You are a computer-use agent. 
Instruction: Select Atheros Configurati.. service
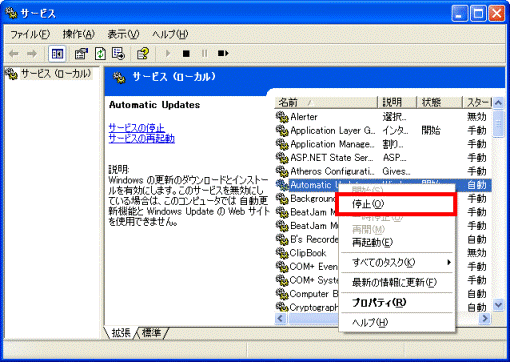[383, 171]
